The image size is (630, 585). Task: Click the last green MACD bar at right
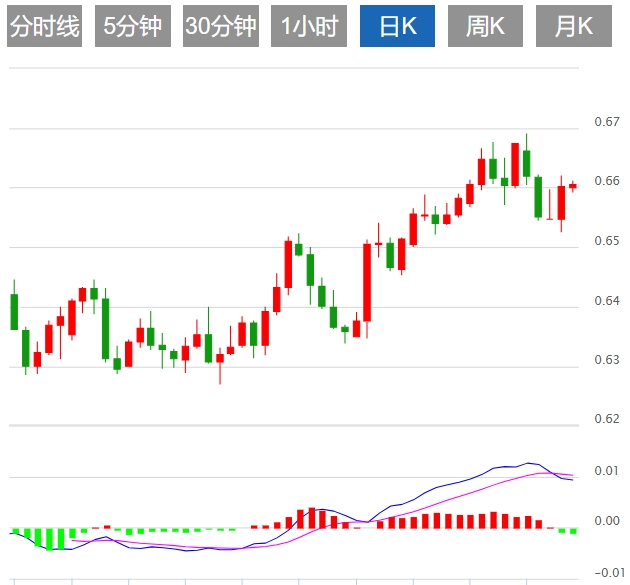(x=573, y=531)
